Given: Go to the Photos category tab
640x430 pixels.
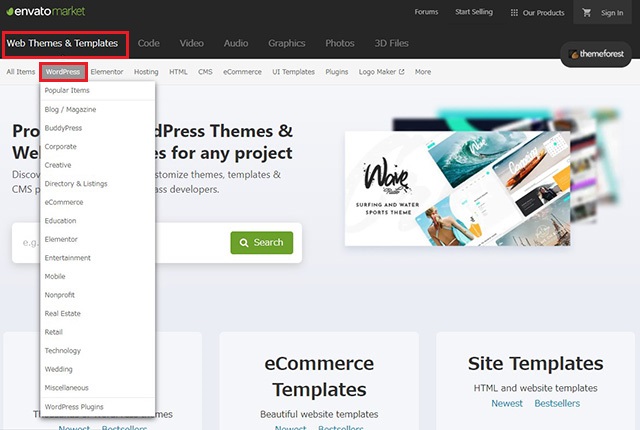Looking at the screenshot, I should point(340,43).
